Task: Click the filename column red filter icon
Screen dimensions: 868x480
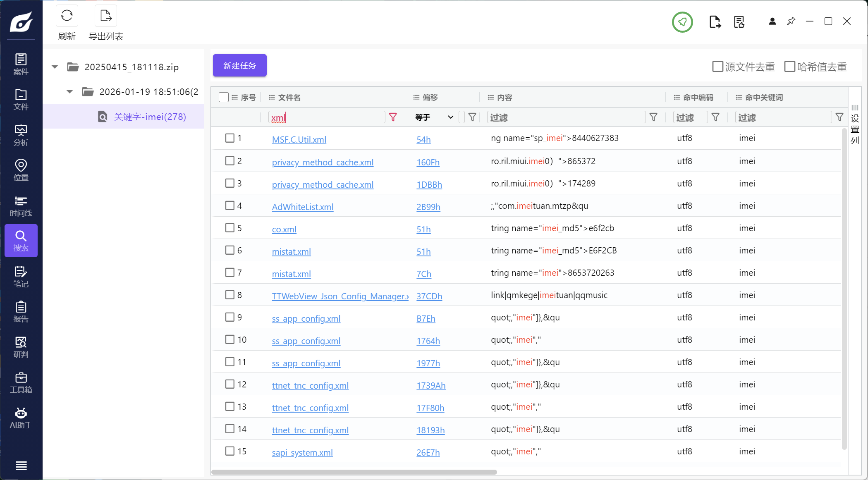Action: (x=393, y=117)
